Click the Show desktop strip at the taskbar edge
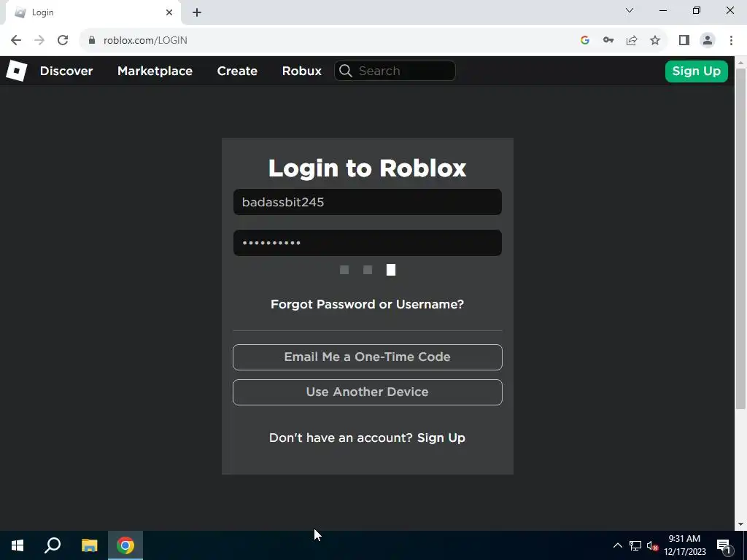Image resolution: width=747 pixels, height=560 pixels. pyautogui.click(x=745, y=545)
